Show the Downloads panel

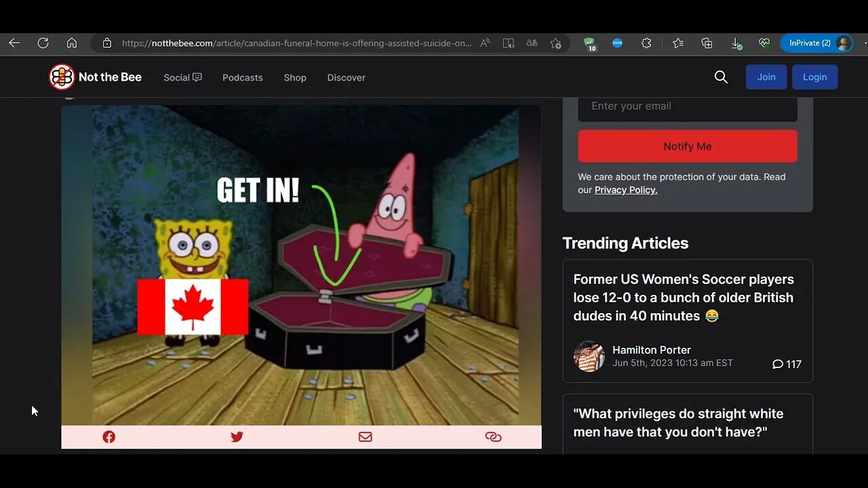pos(736,43)
